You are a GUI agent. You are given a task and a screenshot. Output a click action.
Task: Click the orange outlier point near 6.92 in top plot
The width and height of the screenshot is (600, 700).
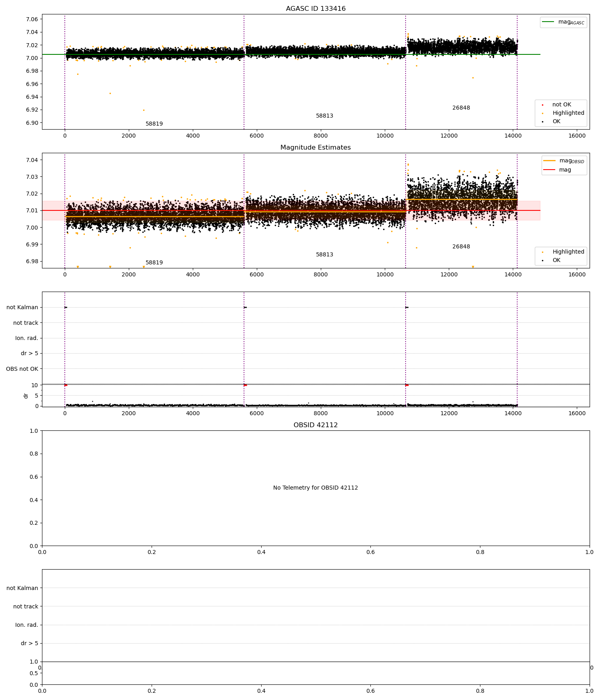tap(144, 110)
